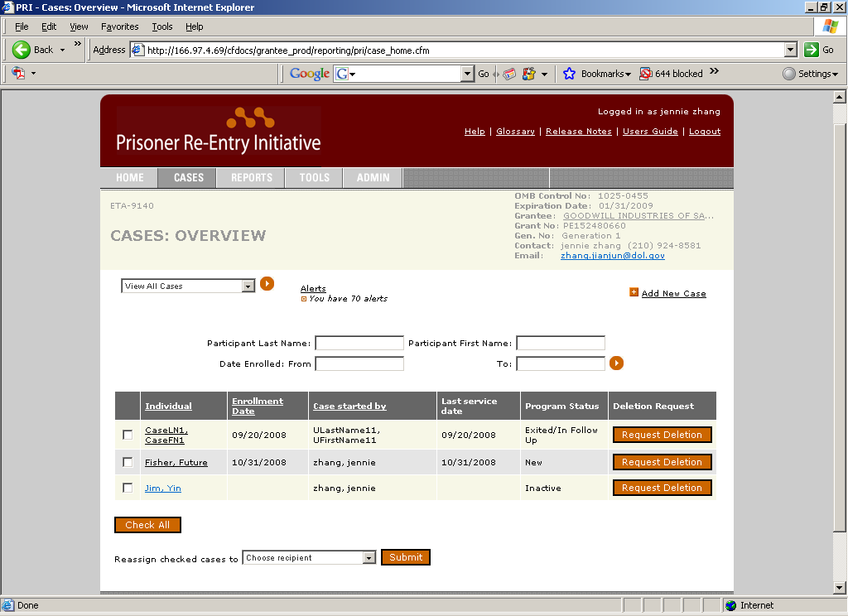
Task: Click the Google logo in the toolbar
Action: [x=310, y=74]
